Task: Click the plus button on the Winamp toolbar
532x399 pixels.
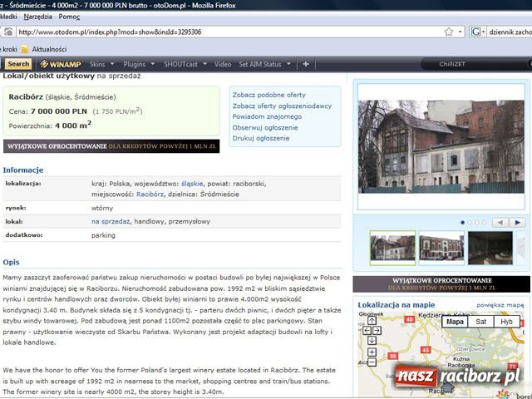Action: click(306, 64)
